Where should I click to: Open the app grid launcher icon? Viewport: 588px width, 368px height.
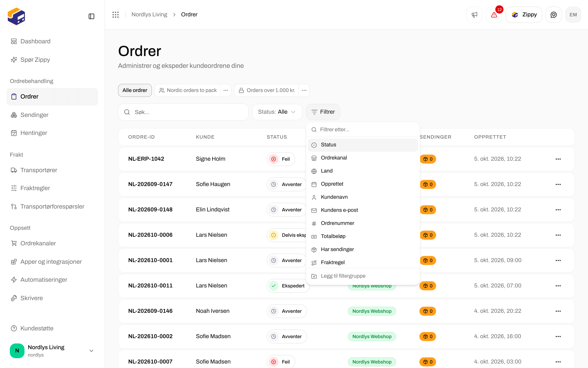(116, 15)
